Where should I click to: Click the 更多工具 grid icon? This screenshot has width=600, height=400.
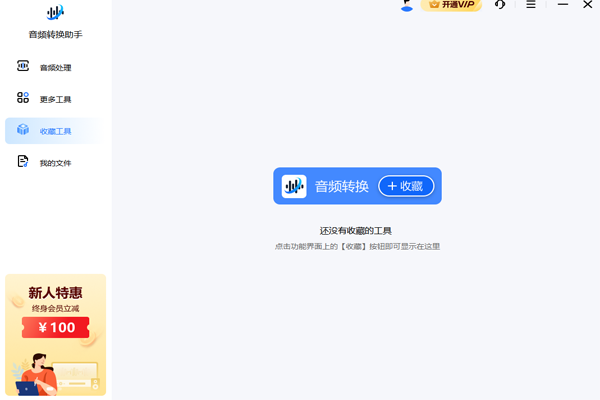[x=23, y=99]
